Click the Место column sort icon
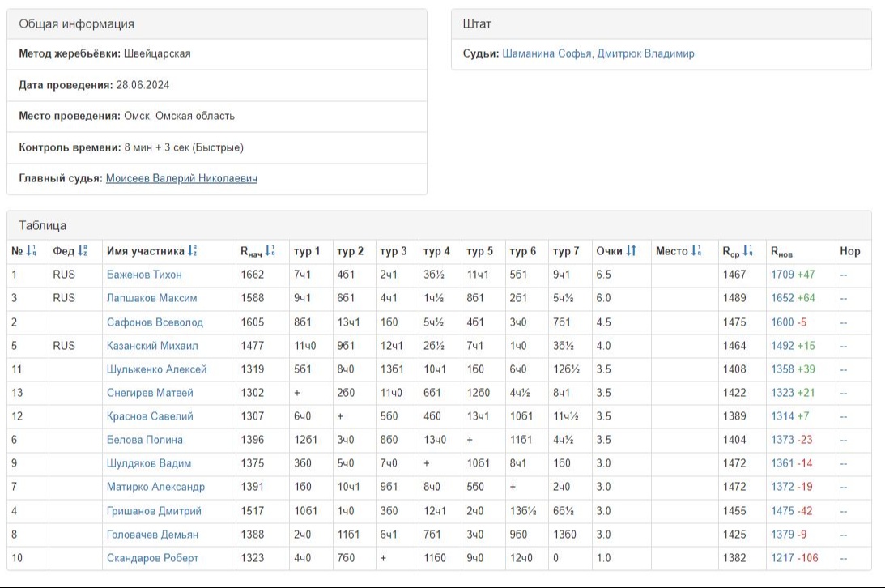885x588 pixels. [696, 251]
